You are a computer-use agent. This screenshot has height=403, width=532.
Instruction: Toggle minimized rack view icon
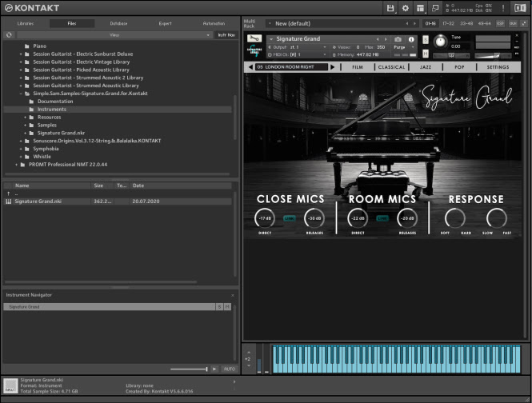(x=435, y=8)
